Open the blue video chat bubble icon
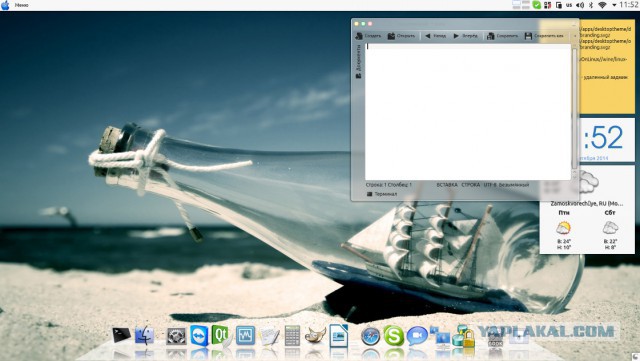 click(x=417, y=336)
